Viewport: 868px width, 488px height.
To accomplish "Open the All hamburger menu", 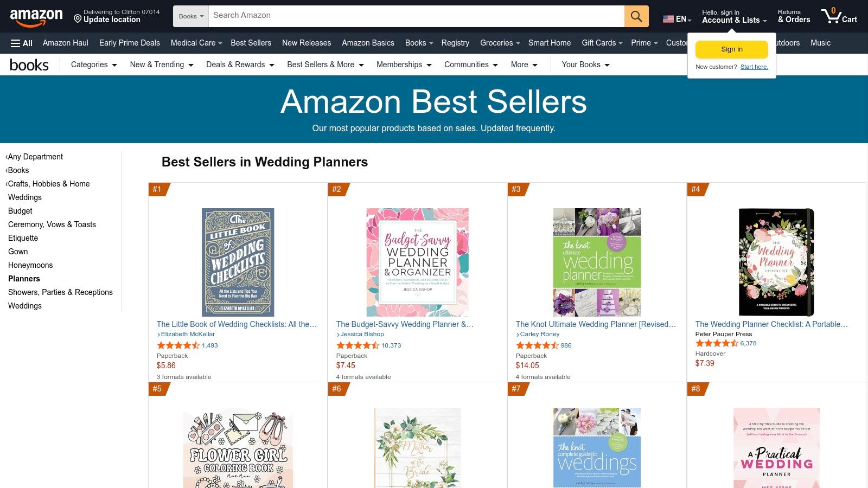I will click(22, 43).
